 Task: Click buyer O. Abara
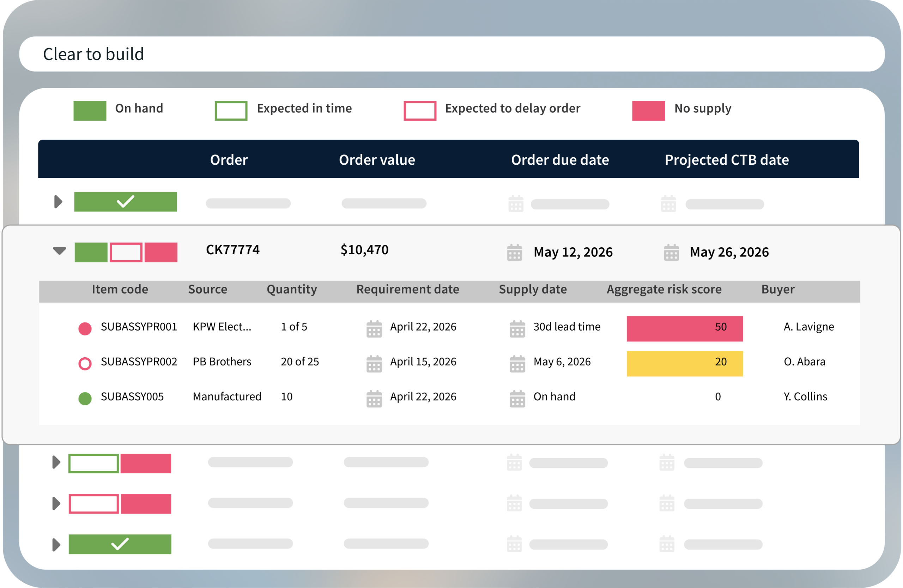[x=804, y=362]
